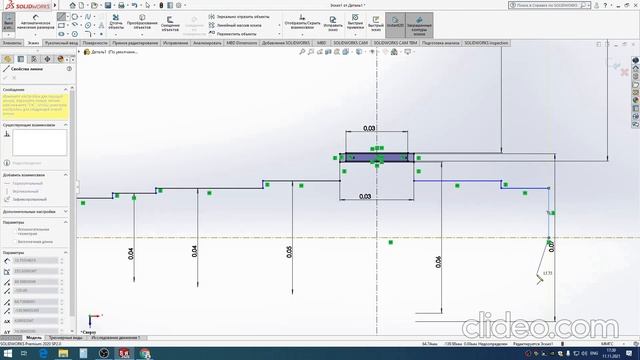Click the Undo arrow icon

[x=134, y=5]
